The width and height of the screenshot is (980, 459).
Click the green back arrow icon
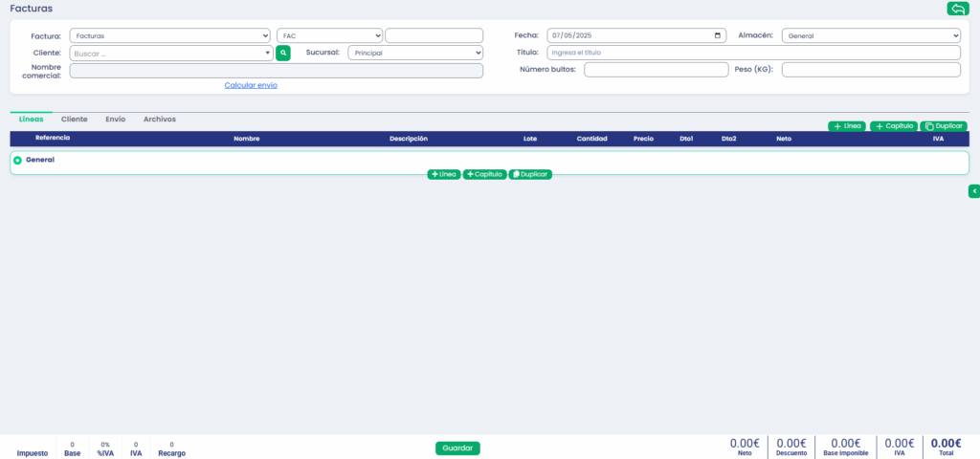click(957, 9)
